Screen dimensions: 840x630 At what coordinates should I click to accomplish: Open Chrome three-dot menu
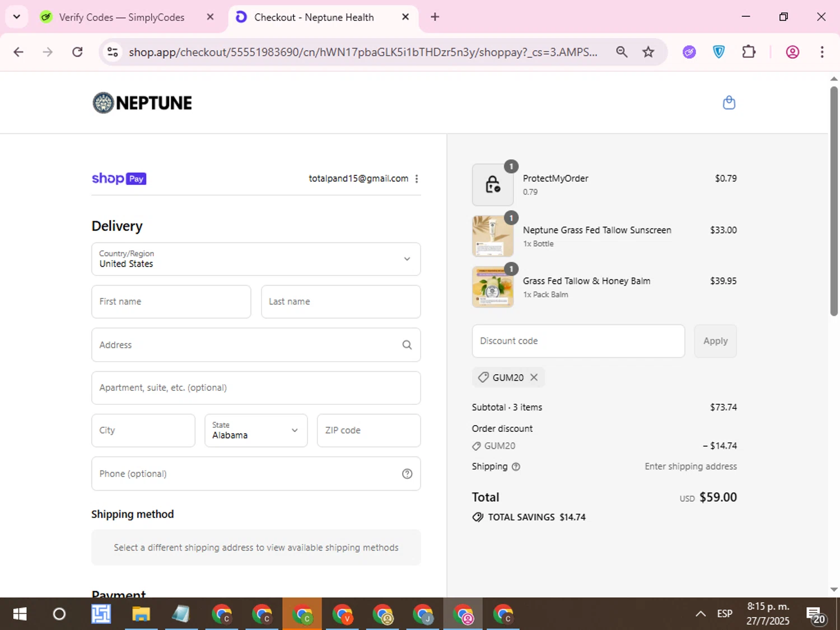(822, 52)
